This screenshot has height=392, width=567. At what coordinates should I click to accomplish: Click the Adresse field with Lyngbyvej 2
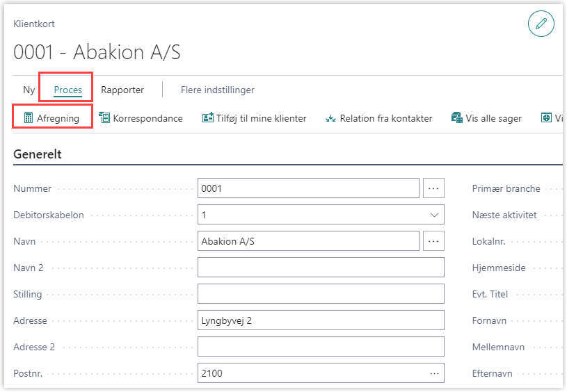320,320
